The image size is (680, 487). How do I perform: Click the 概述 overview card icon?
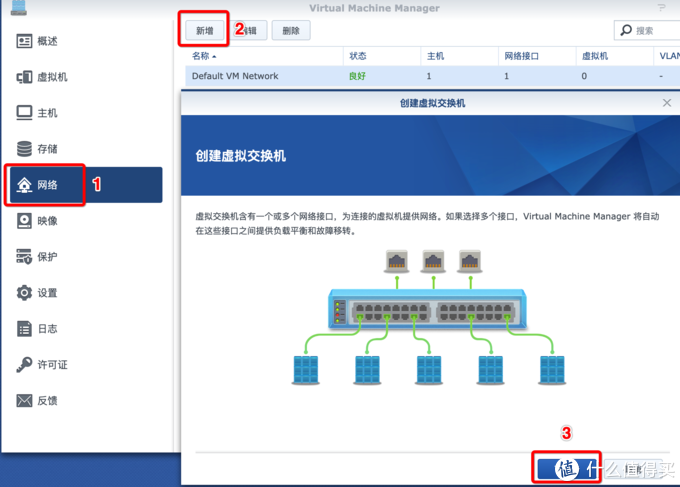24,41
